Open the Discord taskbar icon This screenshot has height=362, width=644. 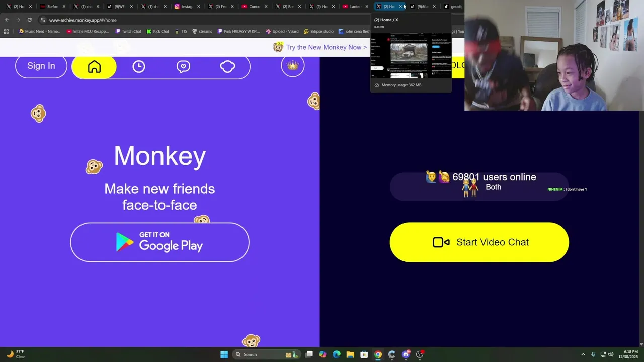[406, 354]
